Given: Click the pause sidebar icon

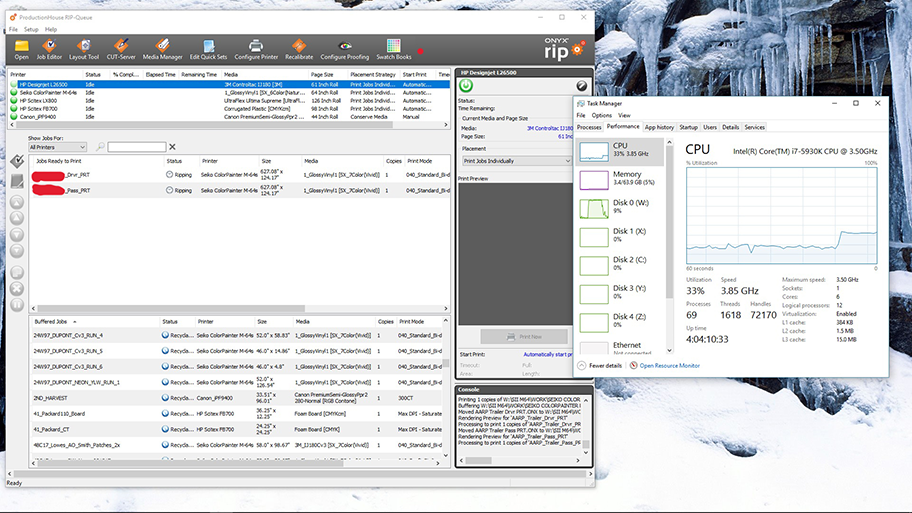Looking at the screenshot, I should click(17, 304).
